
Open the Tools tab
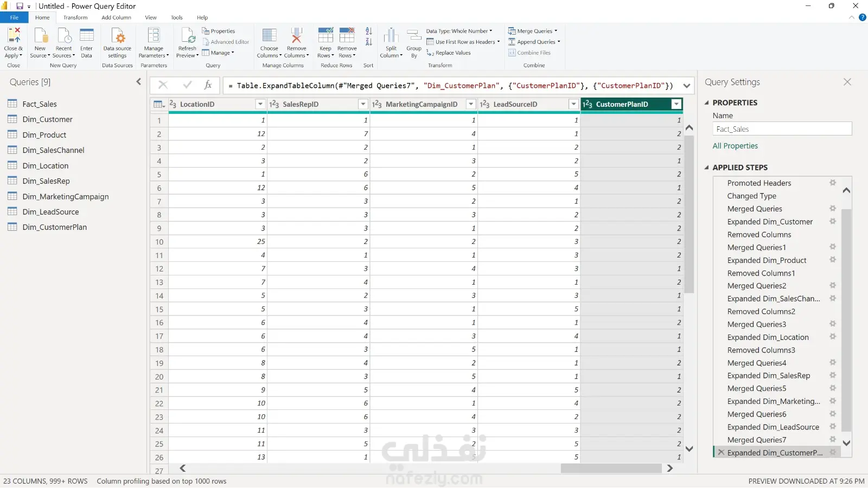pyautogui.click(x=177, y=17)
